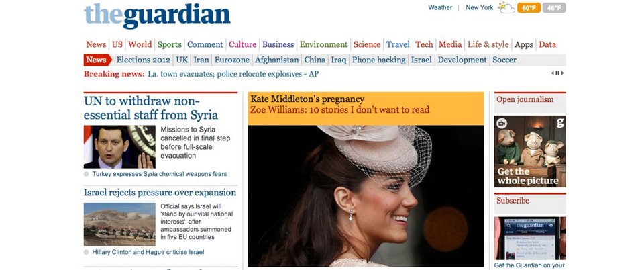Click the partly cloudy weather icon
The height and width of the screenshot is (270, 644).
(x=506, y=7)
